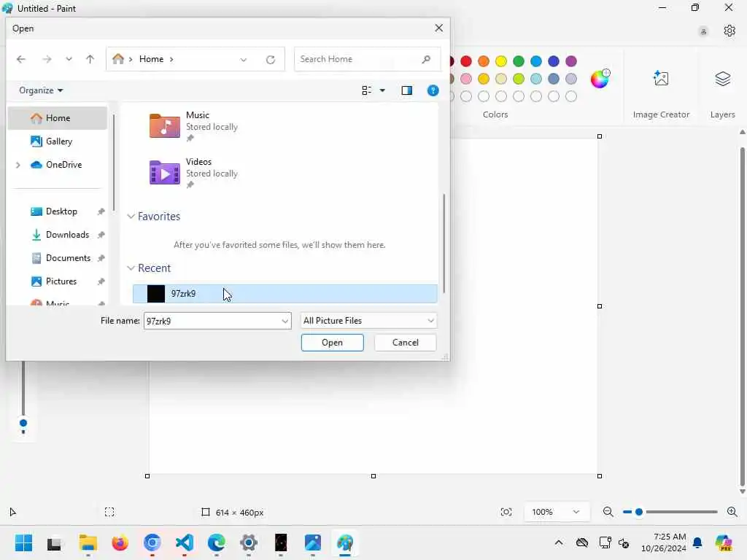The height and width of the screenshot is (560, 747).
Task: Select the 97zrk9 recent file thumbnail
Action: 156,294
